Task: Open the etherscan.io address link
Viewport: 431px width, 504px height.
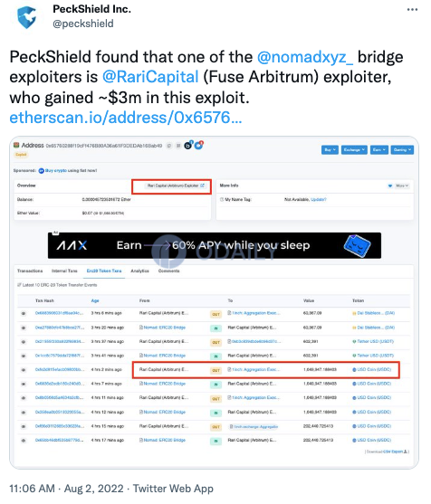Action: click(126, 118)
